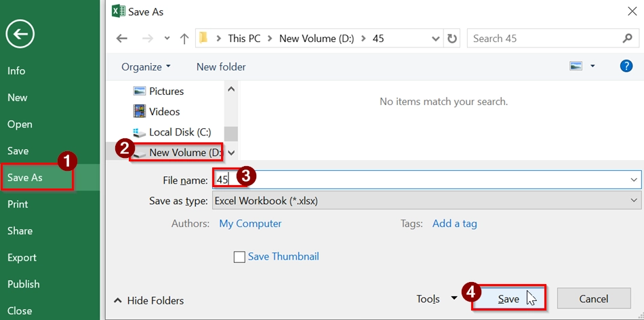Click New Volume (D:) in address path
This screenshot has width=644, height=320.
click(317, 39)
